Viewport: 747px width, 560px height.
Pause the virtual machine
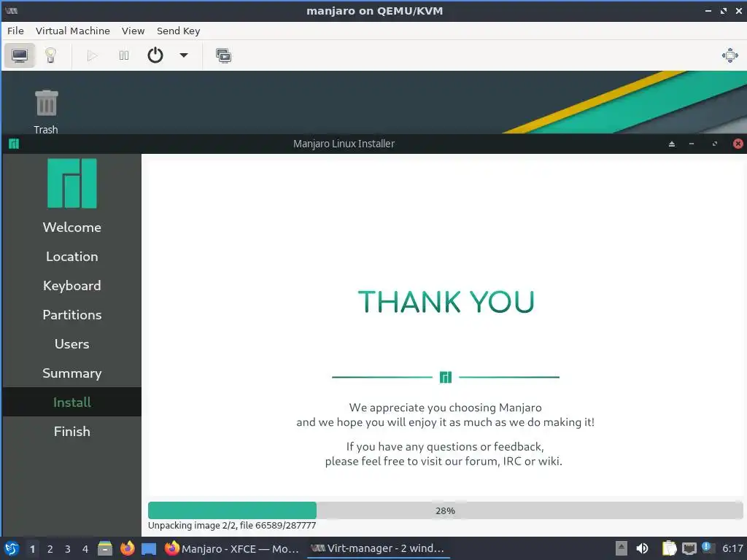click(124, 55)
